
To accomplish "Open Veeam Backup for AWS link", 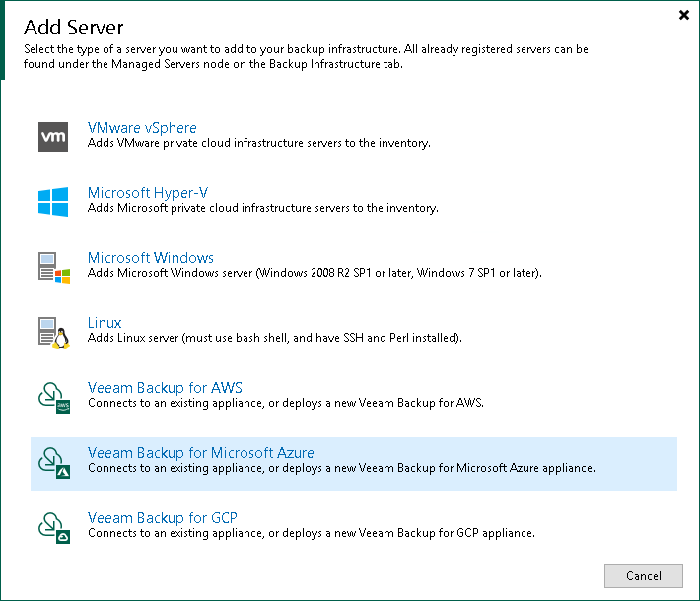I will point(165,388).
